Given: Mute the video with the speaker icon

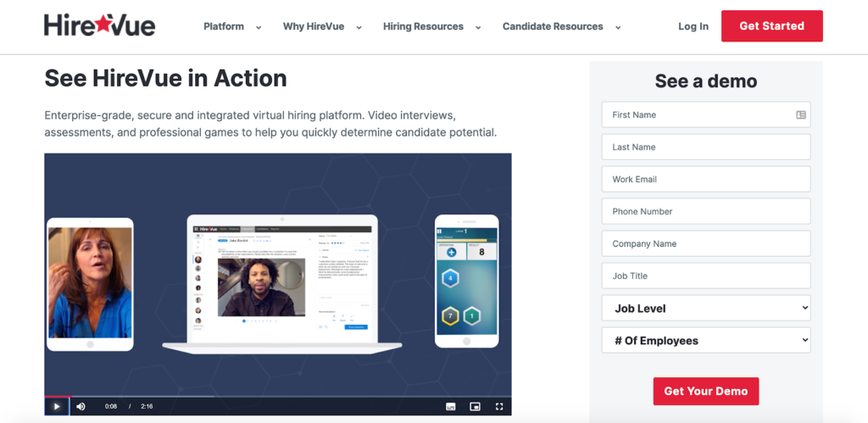Looking at the screenshot, I should [x=81, y=406].
